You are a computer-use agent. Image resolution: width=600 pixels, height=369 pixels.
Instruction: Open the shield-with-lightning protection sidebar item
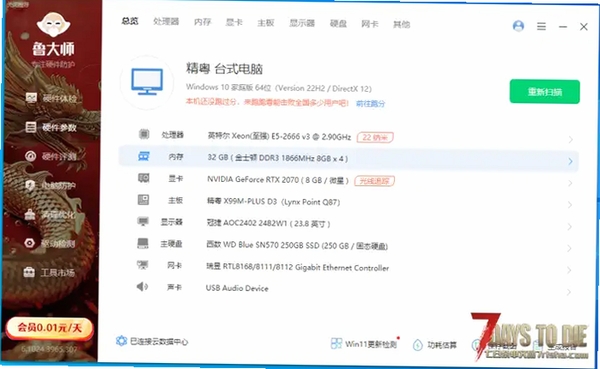tap(31, 185)
